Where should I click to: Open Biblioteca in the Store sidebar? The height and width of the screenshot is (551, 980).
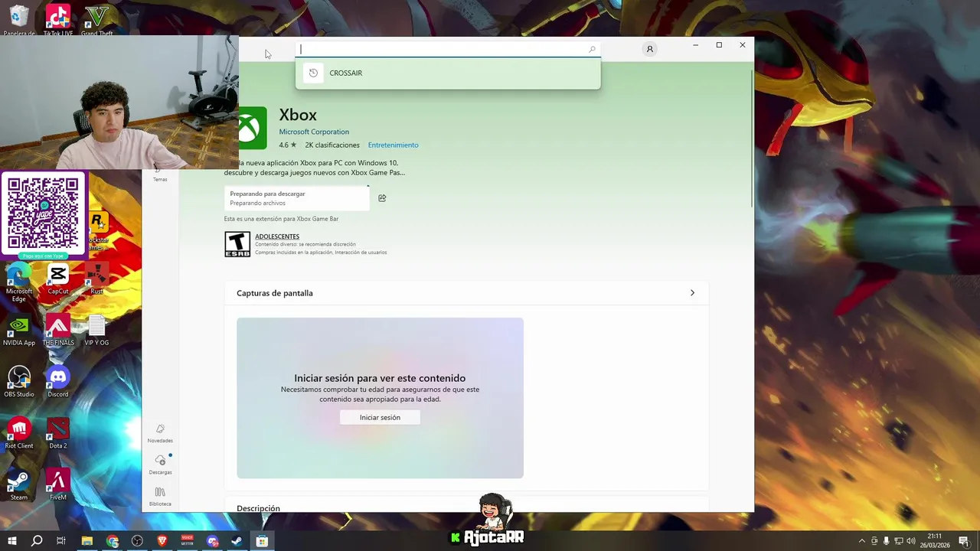[x=160, y=497]
